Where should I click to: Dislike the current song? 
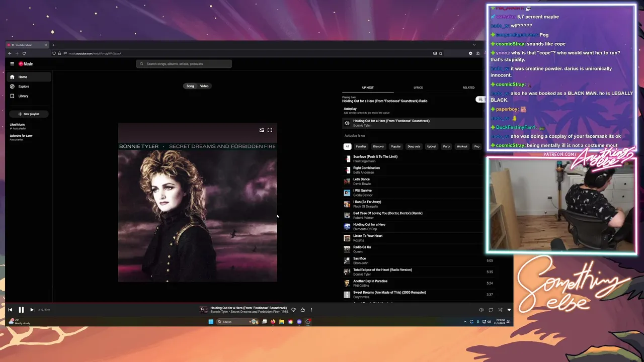tap(293, 310)
